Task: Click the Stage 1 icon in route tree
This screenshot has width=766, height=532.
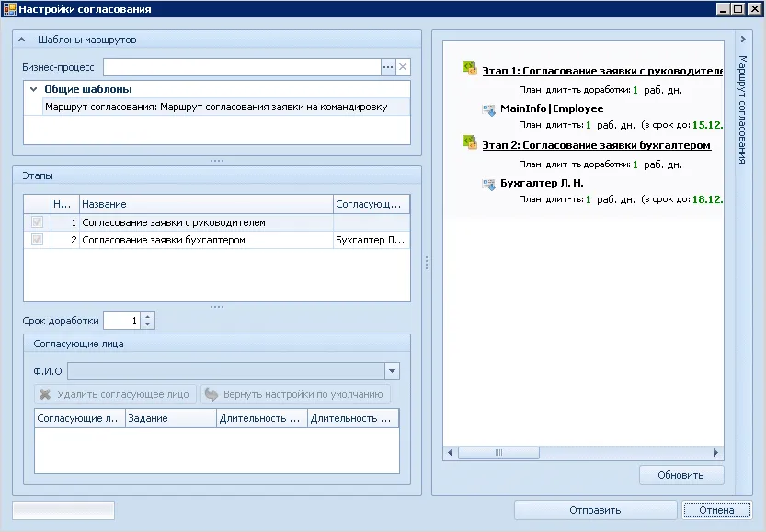Action: [x=470, y=68]
